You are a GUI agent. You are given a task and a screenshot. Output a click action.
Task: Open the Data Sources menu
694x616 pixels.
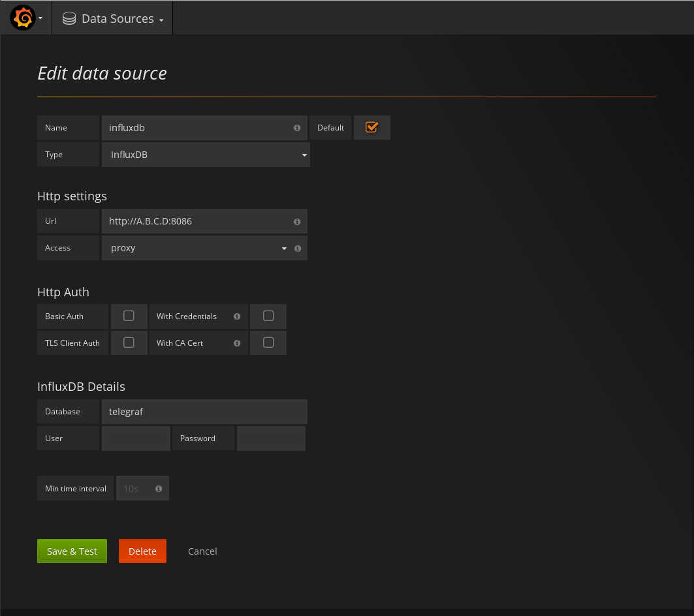point(113,19)
